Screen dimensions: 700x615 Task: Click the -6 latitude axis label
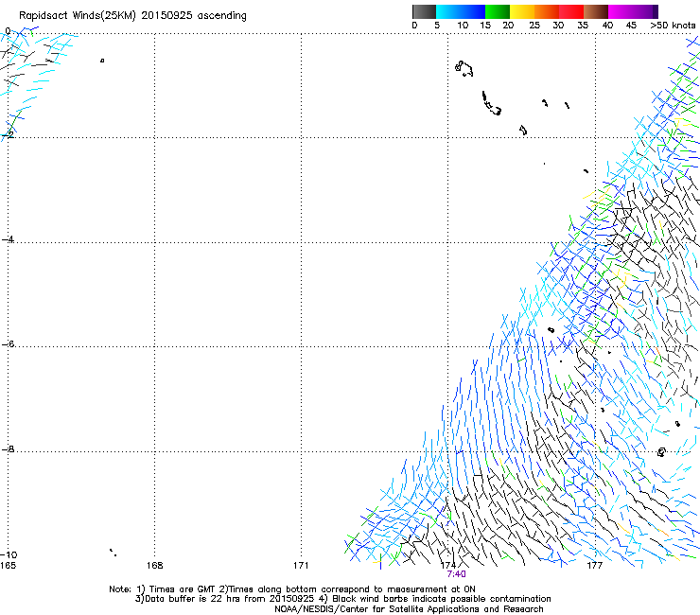coord(8,344)
